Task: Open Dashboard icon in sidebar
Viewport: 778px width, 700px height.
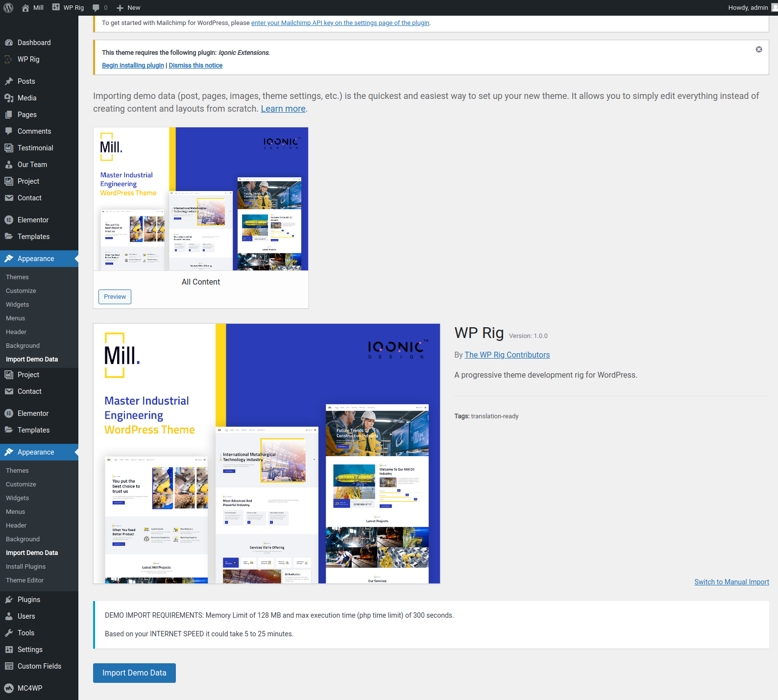Action: (9, 43)
